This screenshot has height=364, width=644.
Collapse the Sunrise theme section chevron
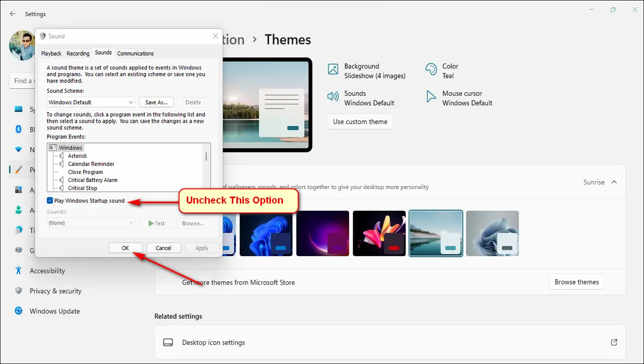pos(614,182)
